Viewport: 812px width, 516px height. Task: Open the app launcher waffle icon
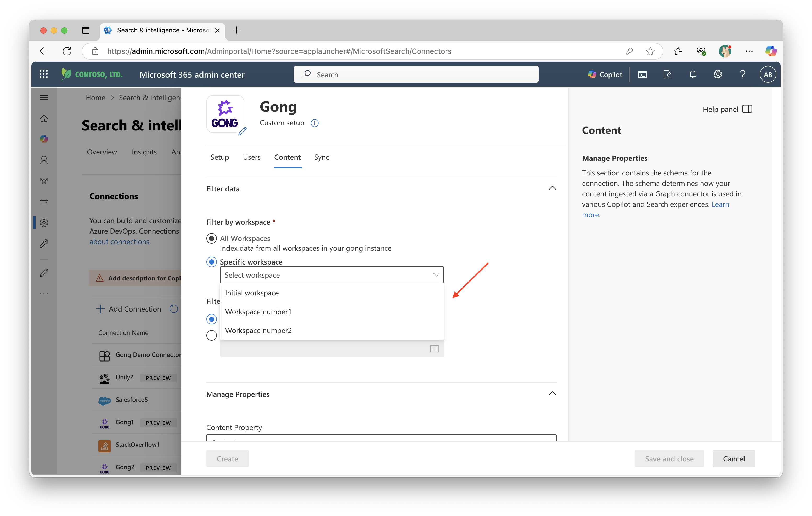pos(43,74)
